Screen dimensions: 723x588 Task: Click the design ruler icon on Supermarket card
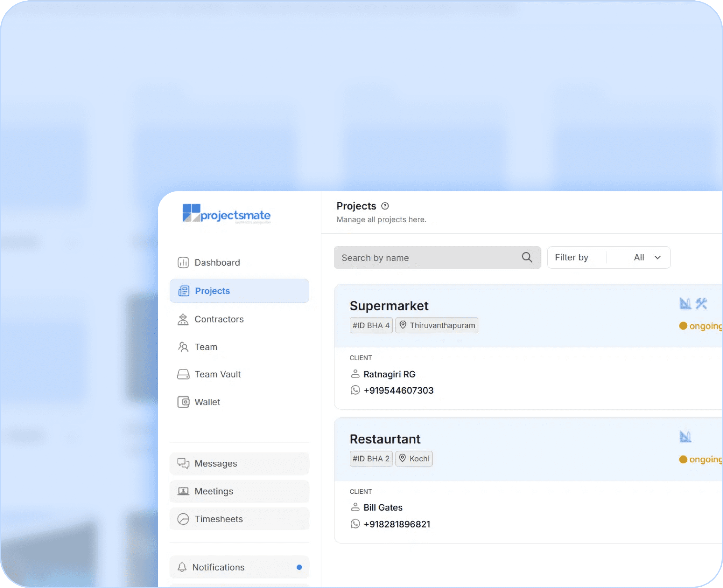(x=685, y=303)
